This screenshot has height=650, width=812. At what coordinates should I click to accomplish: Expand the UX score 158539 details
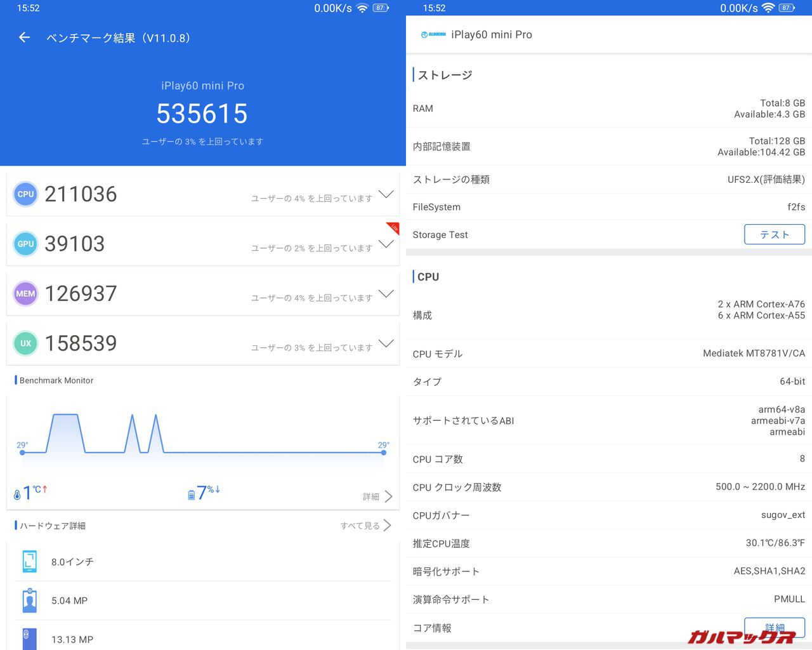(x=386, y=343)
